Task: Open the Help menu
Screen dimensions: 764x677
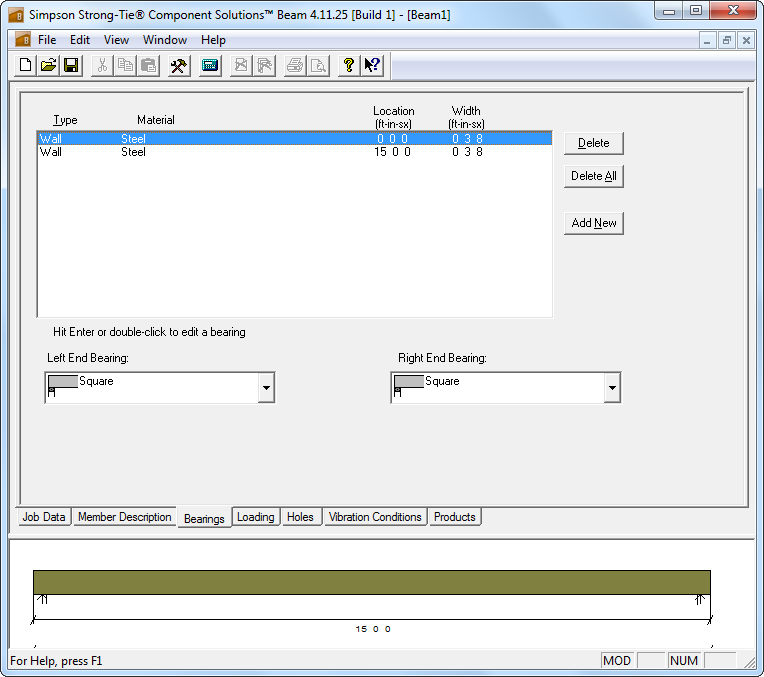Action: pyautogui.click(x=213, y=40)
